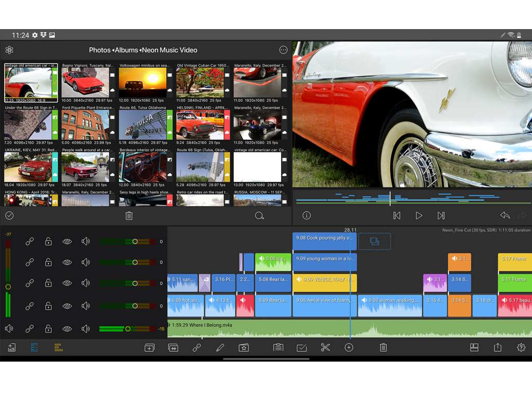Open the clipboard tool in the bottom toolbar
This screenshot has height=399, width=532.
278,348
